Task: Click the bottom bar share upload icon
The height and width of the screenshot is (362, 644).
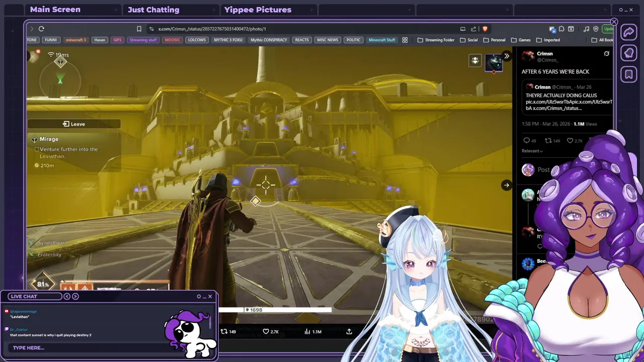Action: click(349, 331)
